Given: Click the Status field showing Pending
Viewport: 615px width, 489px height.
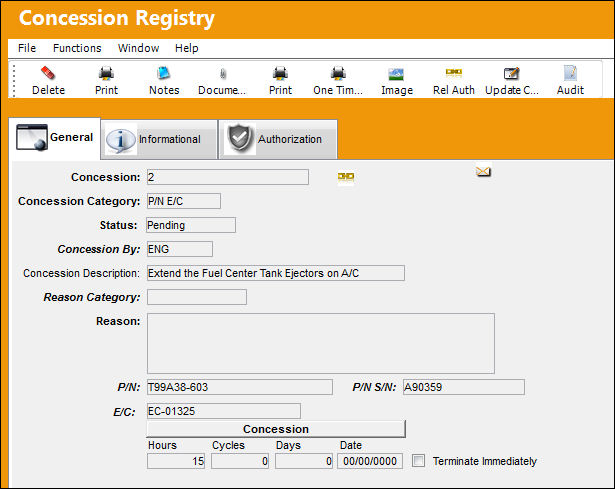Looking at the screenshot, I should point(191,225).
